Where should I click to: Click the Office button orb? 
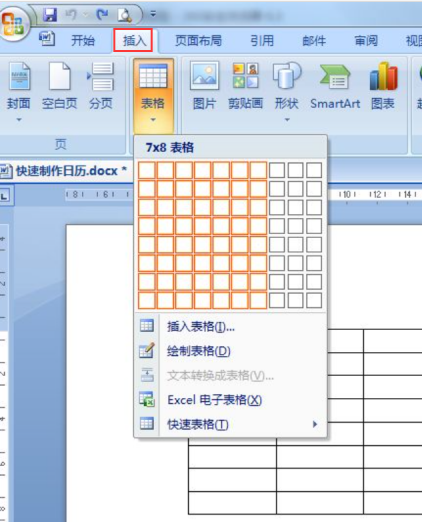tap(13, 23)
